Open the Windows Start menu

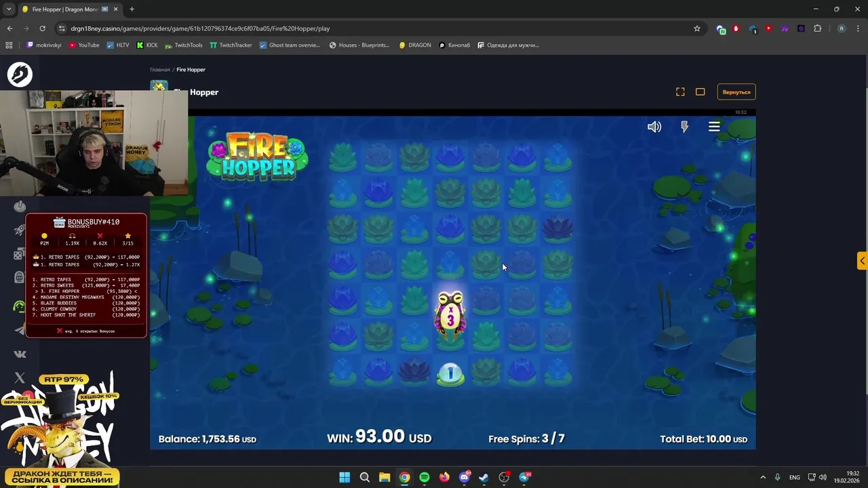(344, 477)
